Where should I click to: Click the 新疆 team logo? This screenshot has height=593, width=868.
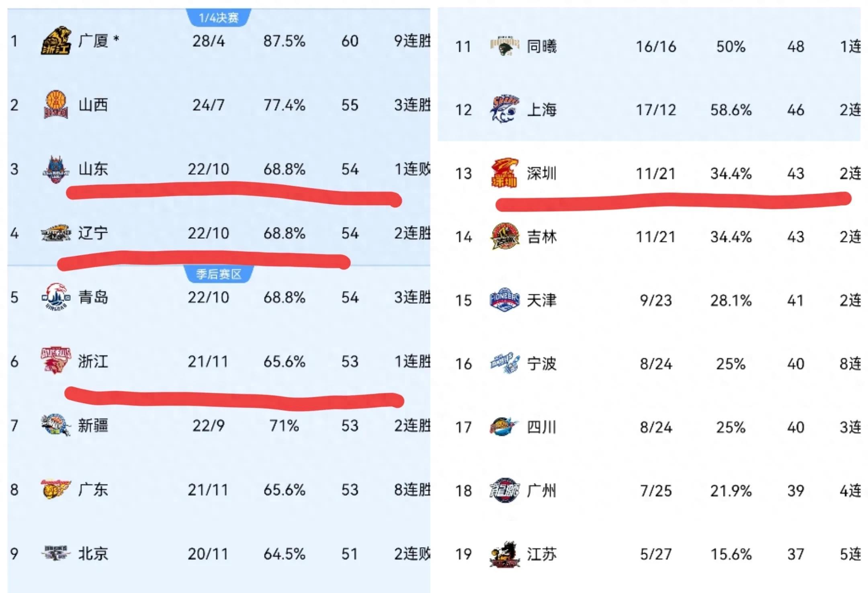56,425
